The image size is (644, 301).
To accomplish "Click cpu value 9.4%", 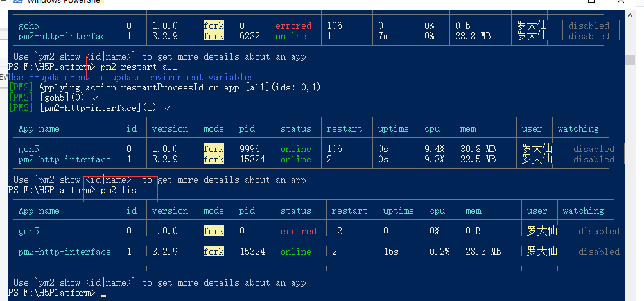I will point(435,149).
